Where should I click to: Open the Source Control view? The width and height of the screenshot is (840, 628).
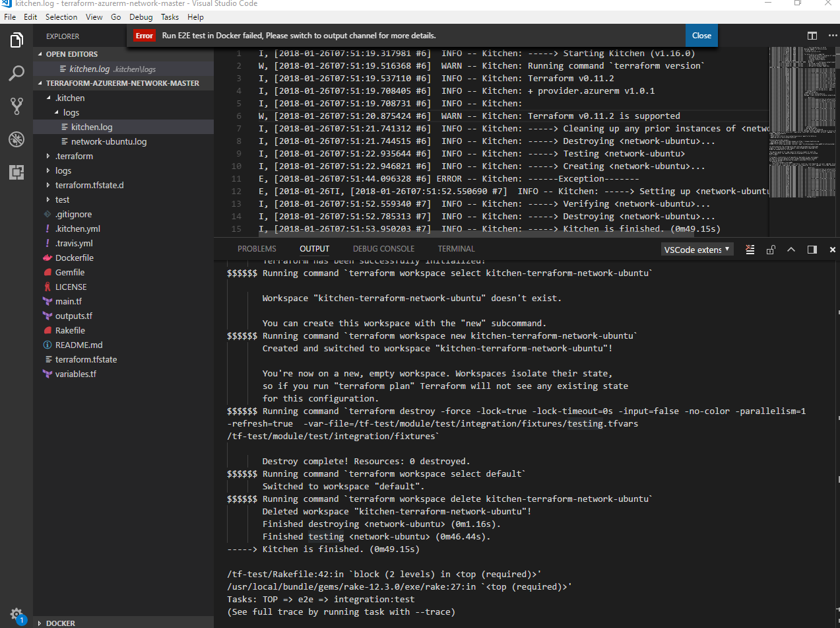coord(16,106)
